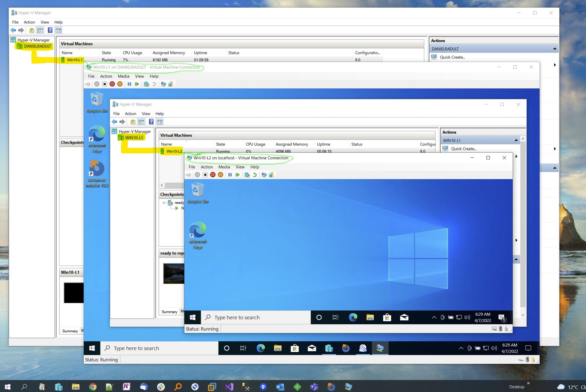Open Visual Studio from host taskbar

[x=229, y=387]
